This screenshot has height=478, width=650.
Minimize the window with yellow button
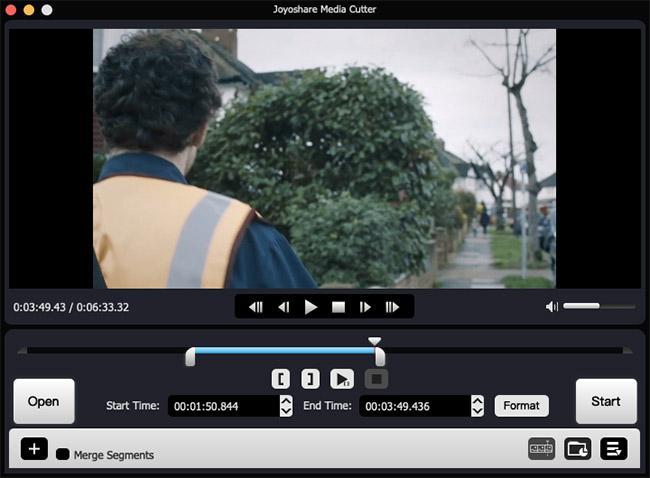[29, 10]
